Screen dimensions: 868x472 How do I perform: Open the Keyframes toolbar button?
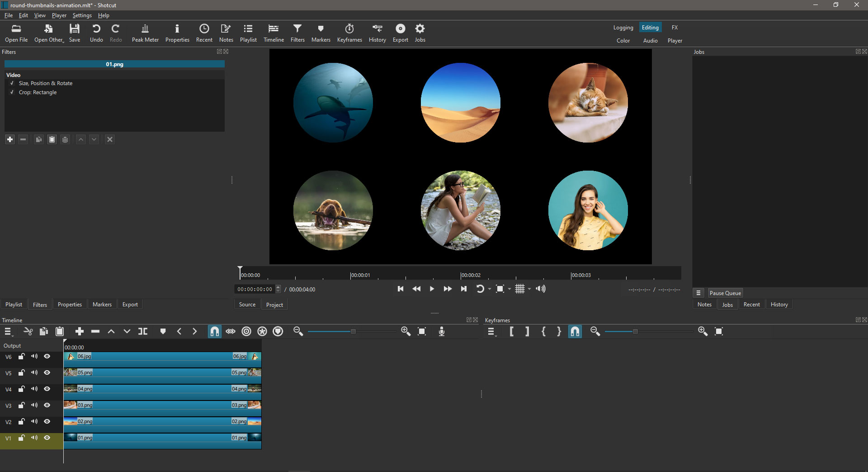point(349,33)
